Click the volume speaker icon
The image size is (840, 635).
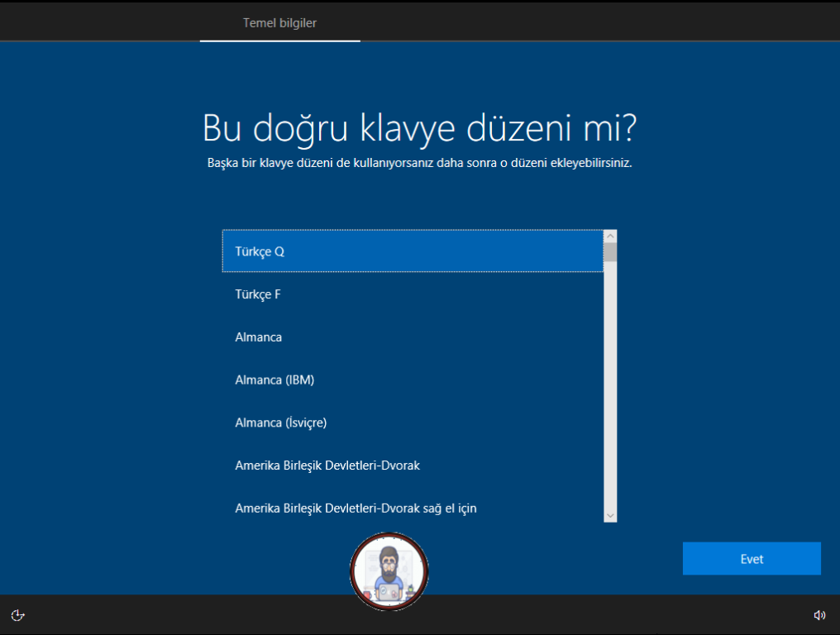click(x=819, y=614)
